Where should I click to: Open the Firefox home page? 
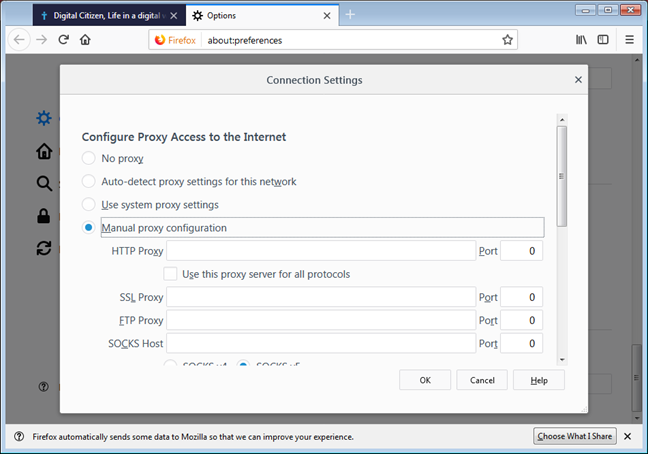click(85, 40)
